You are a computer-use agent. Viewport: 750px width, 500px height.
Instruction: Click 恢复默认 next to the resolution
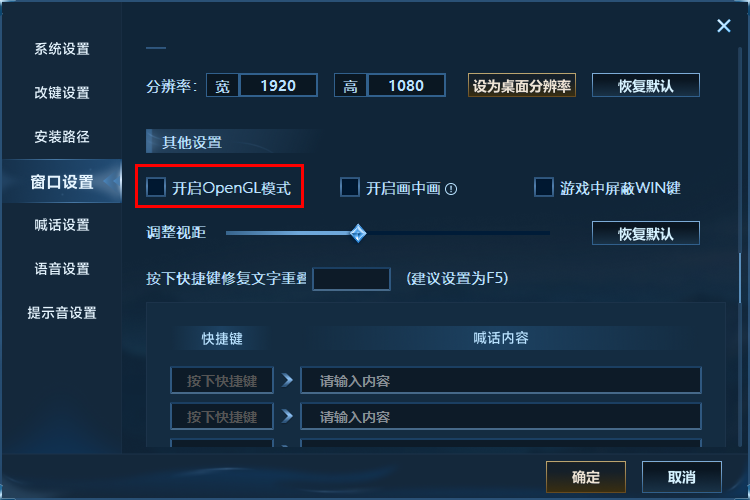click(646, 86)
